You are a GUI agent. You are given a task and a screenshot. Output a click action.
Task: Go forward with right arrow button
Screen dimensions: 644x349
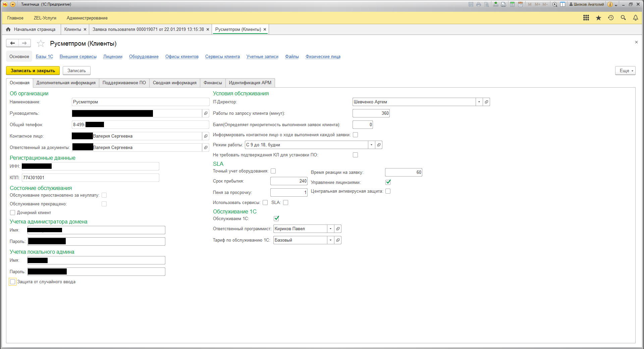click(x=24, y=43)
